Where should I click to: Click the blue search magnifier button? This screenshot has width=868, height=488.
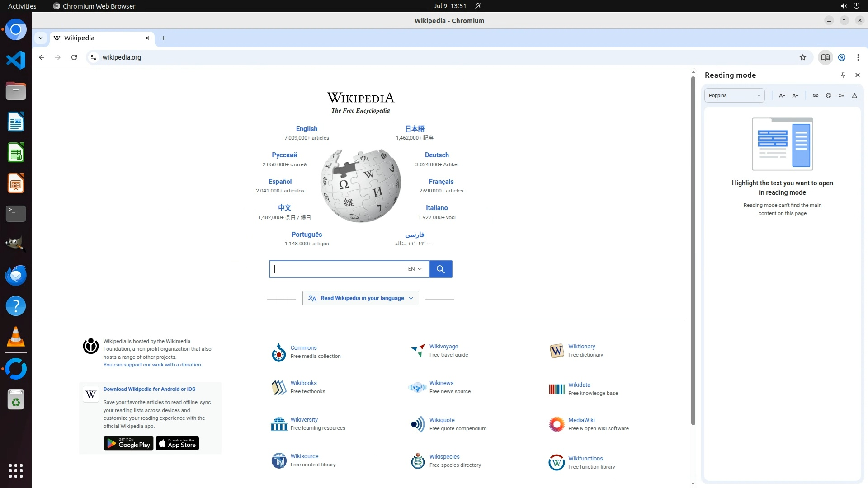click(440, 269)
